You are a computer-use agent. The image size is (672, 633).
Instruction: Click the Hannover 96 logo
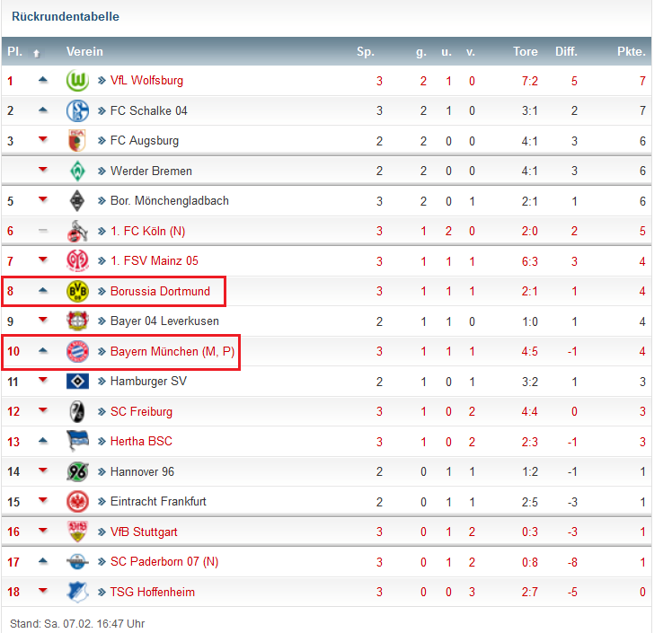tap(77, 471)
